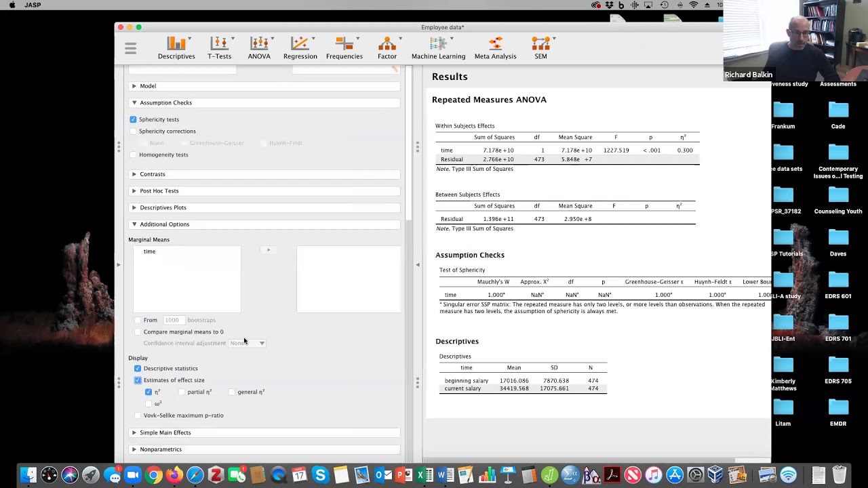This screenshot has width=868, height=488.
Task: Open the Descriptives module icon
Action: pos(176,48)
